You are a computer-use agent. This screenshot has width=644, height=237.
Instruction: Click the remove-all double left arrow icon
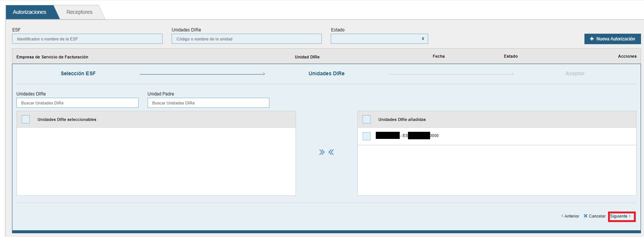coord(331,152)
